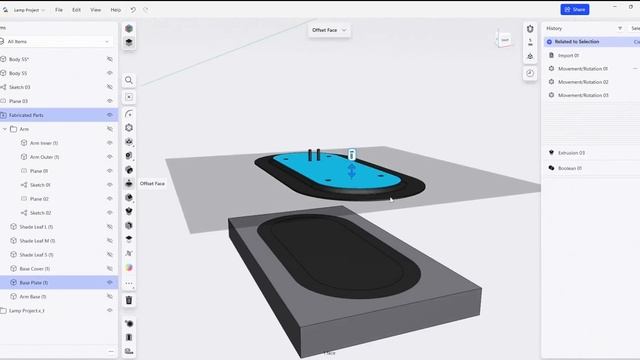Click the history filter funnel icon
The image size is (640, 360).
pos(620,29)
